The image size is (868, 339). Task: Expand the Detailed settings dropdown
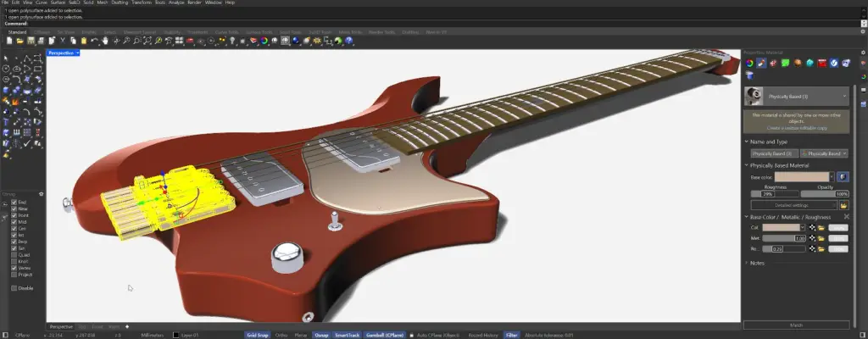click(x=793, y=205)
